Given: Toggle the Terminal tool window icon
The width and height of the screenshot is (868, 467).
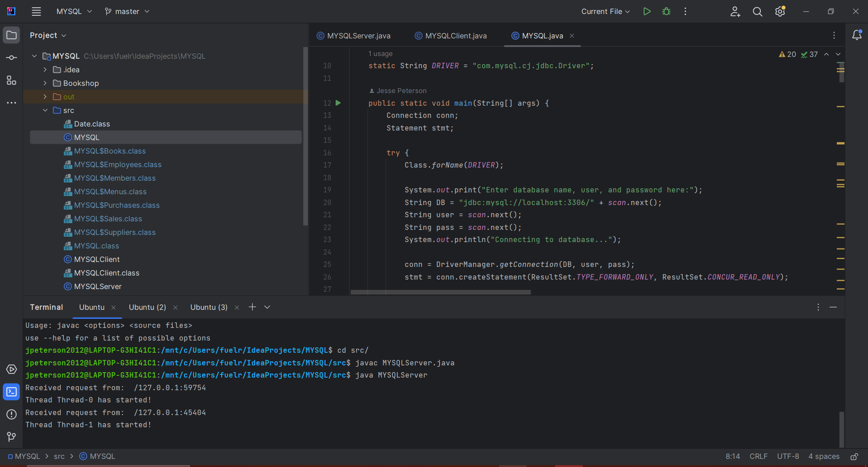Looking at the screenshot, I should (11, 392).
